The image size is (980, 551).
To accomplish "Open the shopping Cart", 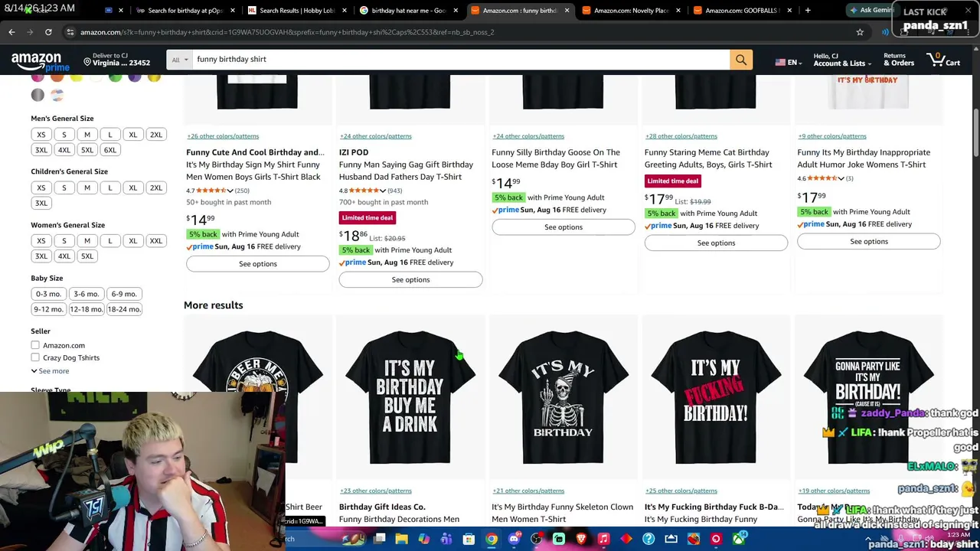I will click(x=943, y=60).
